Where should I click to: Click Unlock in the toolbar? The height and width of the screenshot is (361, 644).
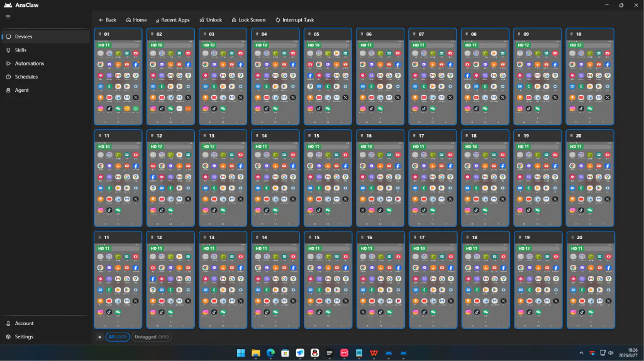pyautogui.click(x=211, y=19)
